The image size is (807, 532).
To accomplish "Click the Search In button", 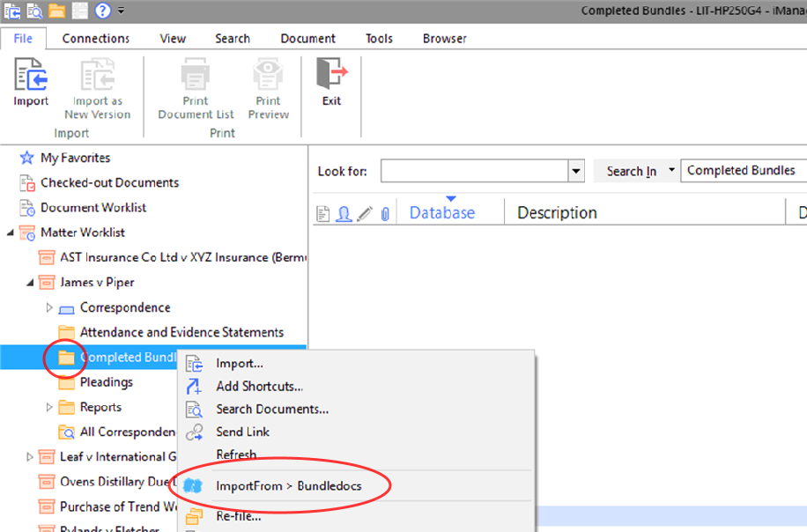I will 631,171.
